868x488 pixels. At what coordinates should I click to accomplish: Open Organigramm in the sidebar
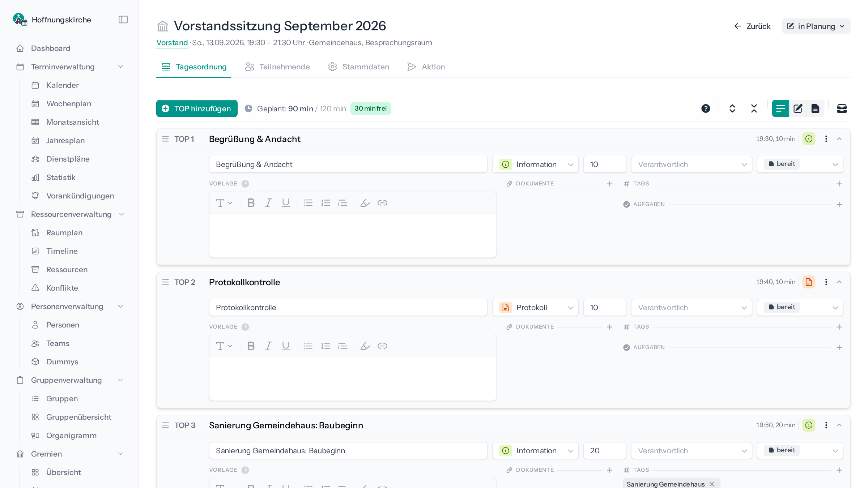71,436
